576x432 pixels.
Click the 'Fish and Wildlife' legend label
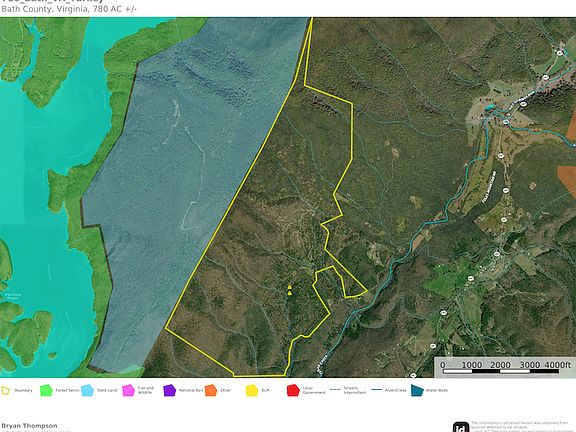pyautogui.click(x=146, y=390)
